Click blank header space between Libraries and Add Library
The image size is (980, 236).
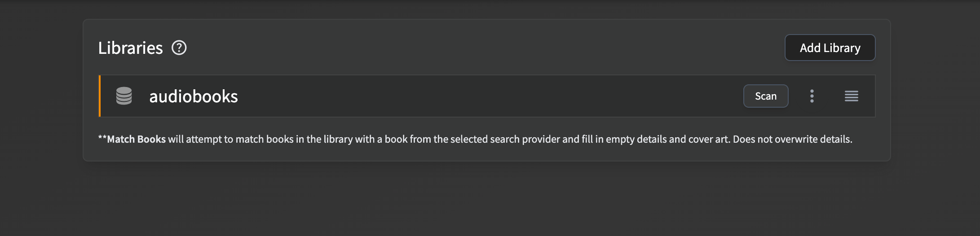tap(485, 48)
